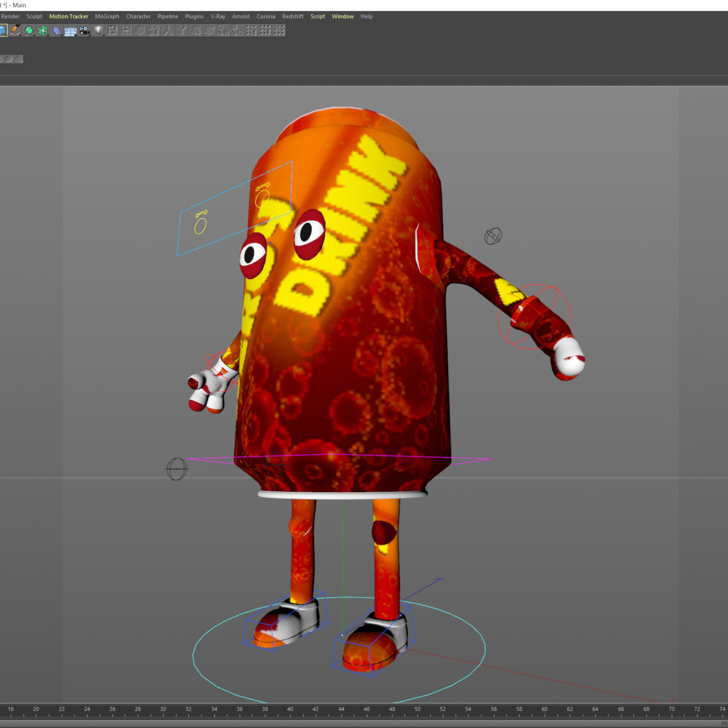Click the grayed icon right of the light bulb

(112, 30)
